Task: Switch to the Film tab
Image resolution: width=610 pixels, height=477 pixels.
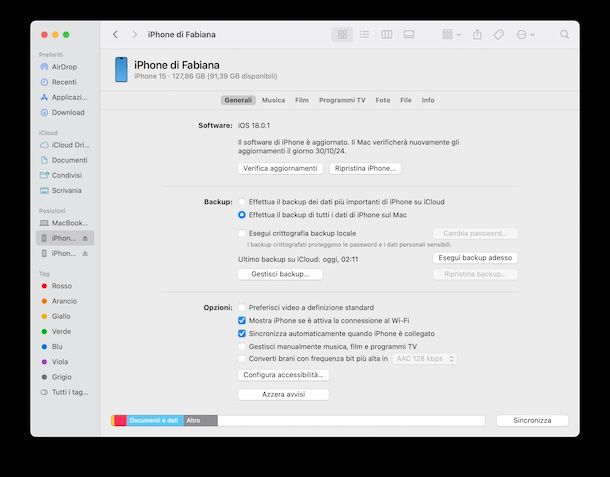Action: [x=302, y=100]
